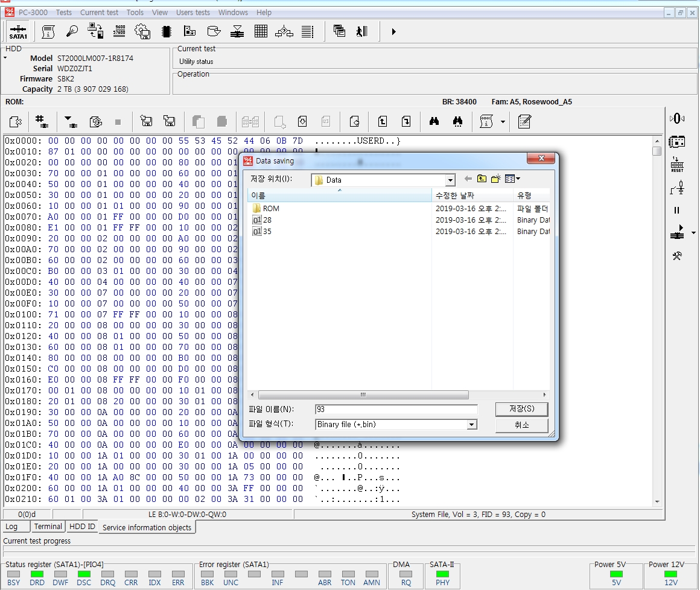Screen dimensions: 700x590
Task: Open the Tests menu
Action: pos(63,12)
